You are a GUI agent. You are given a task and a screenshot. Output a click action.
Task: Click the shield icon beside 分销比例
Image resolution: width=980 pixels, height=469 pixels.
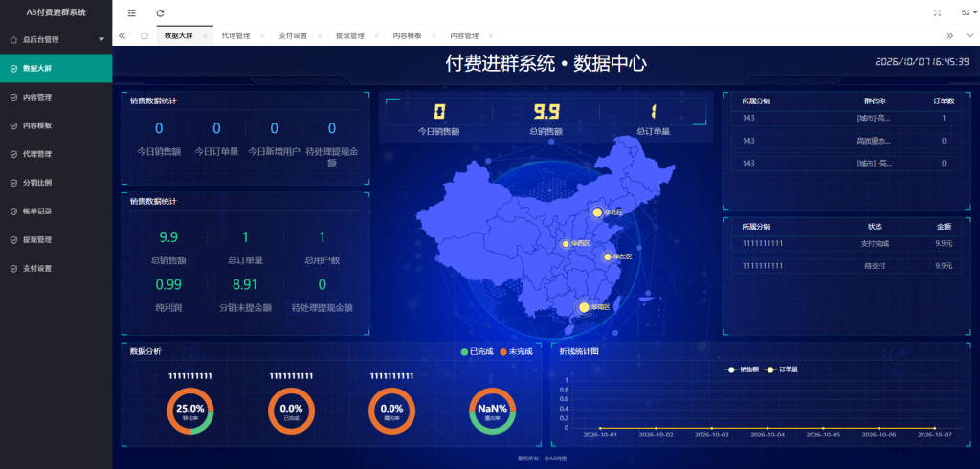click(13, 183)
